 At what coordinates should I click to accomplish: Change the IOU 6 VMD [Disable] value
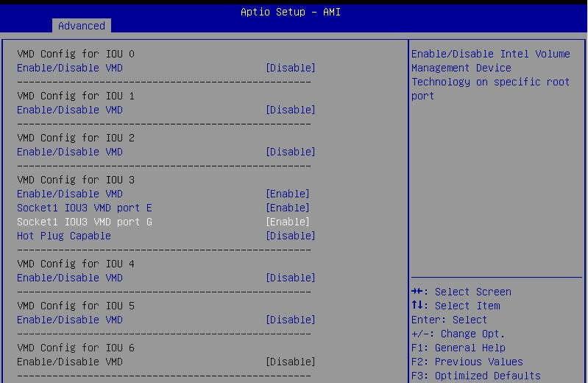pyautogui.click(x=290, y=362)
